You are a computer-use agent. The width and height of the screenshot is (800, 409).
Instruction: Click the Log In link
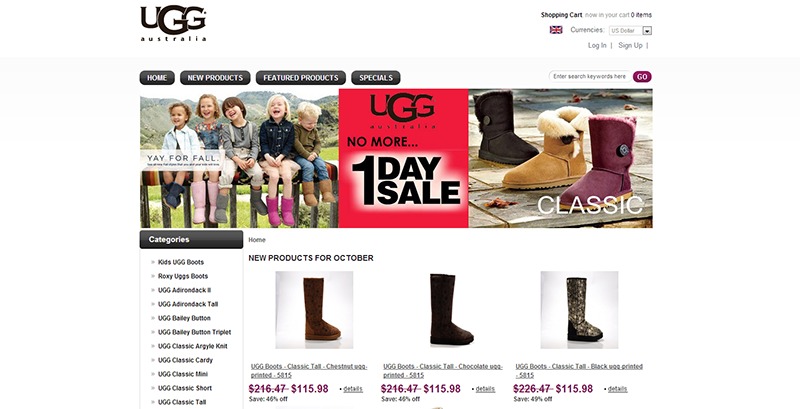click(x=597, y=45)
